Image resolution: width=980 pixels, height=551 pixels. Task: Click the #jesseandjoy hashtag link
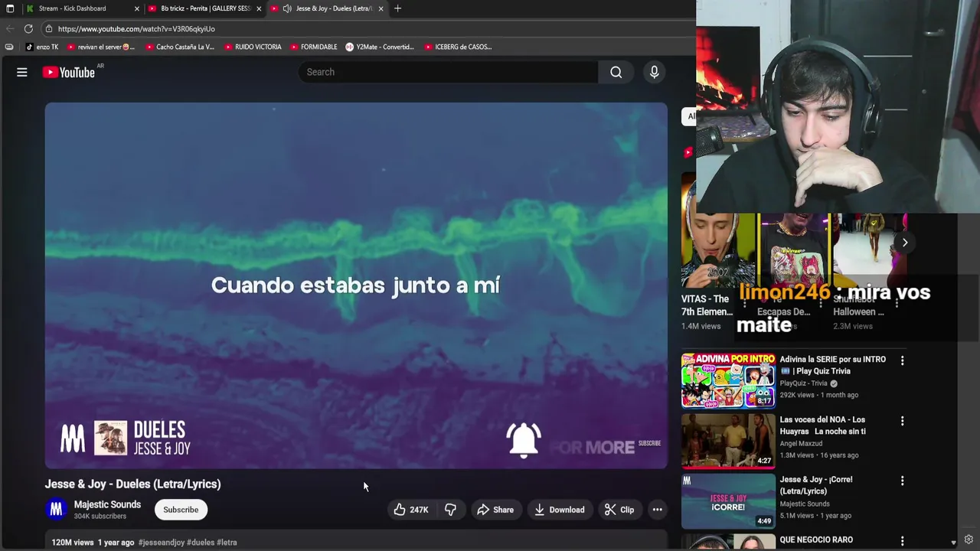point(162,542)
